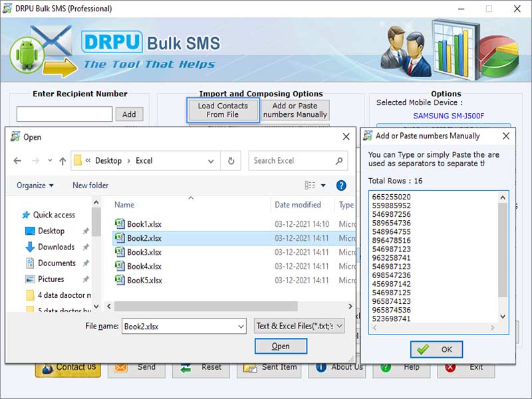
Task: Click the Open button to load Book2.xlsx
Action: click(x=281, y=346)
